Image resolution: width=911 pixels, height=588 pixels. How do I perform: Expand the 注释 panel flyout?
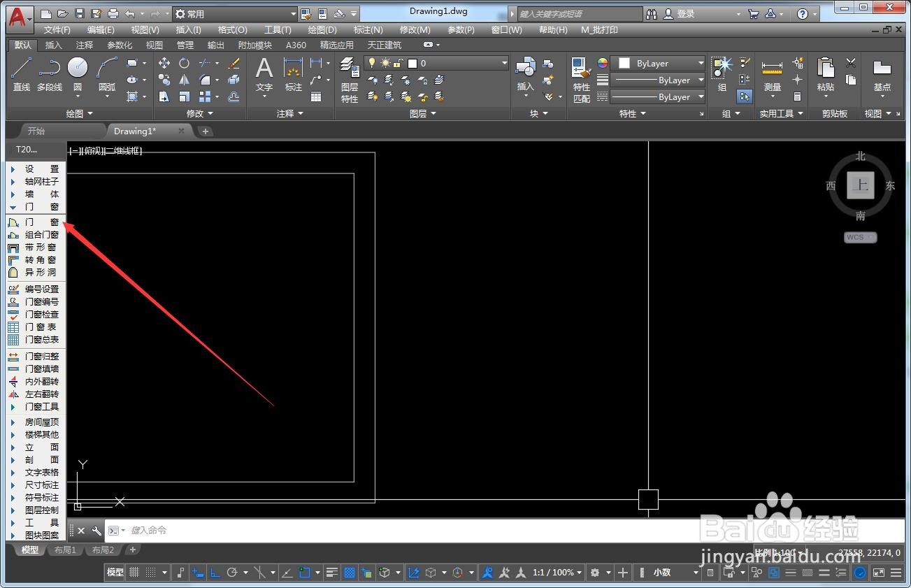289,113
